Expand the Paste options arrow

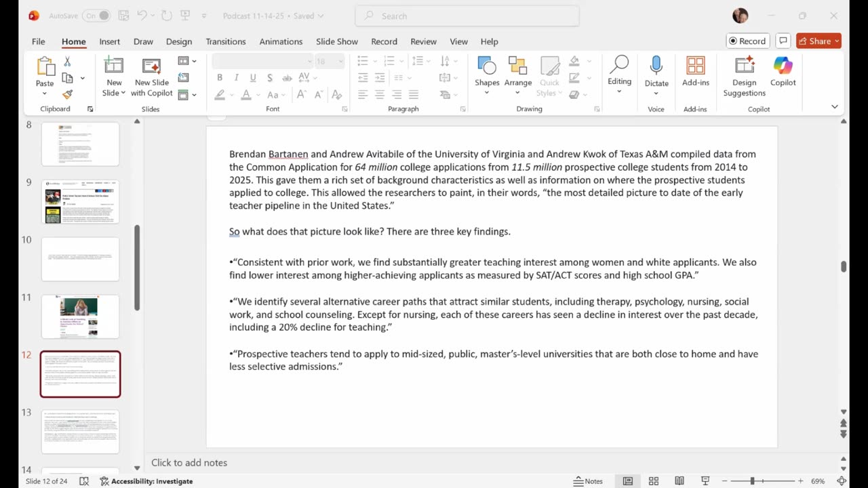[45, 93]
